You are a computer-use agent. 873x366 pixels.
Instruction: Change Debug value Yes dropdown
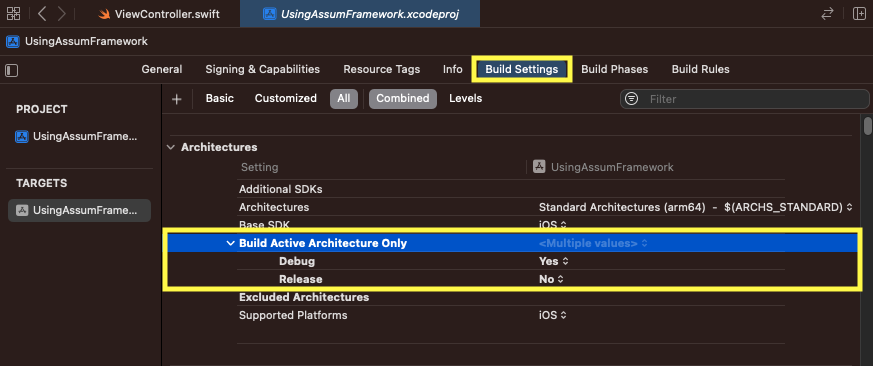[553, 261]
